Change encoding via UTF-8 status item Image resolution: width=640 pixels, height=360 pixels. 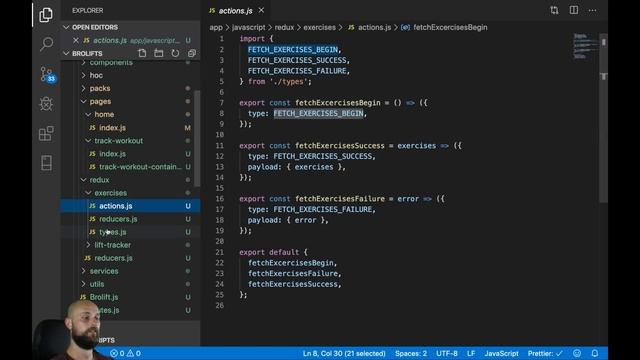[447, 353]
